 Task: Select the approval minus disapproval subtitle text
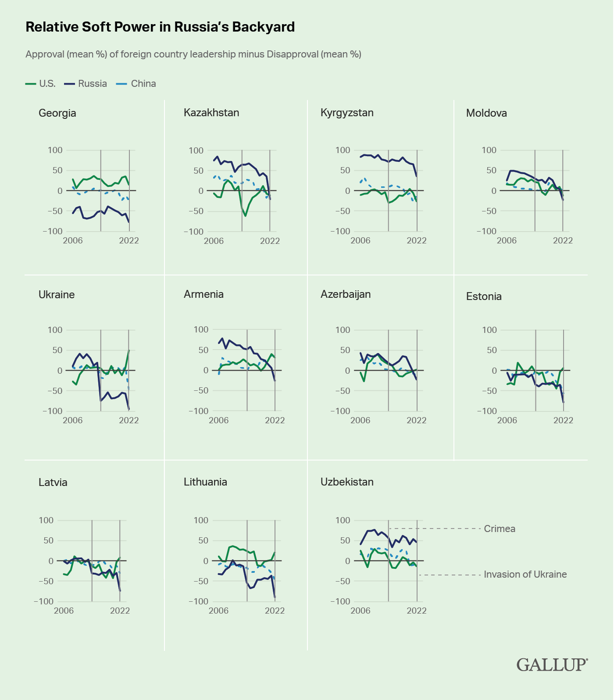tap(193, 54)
